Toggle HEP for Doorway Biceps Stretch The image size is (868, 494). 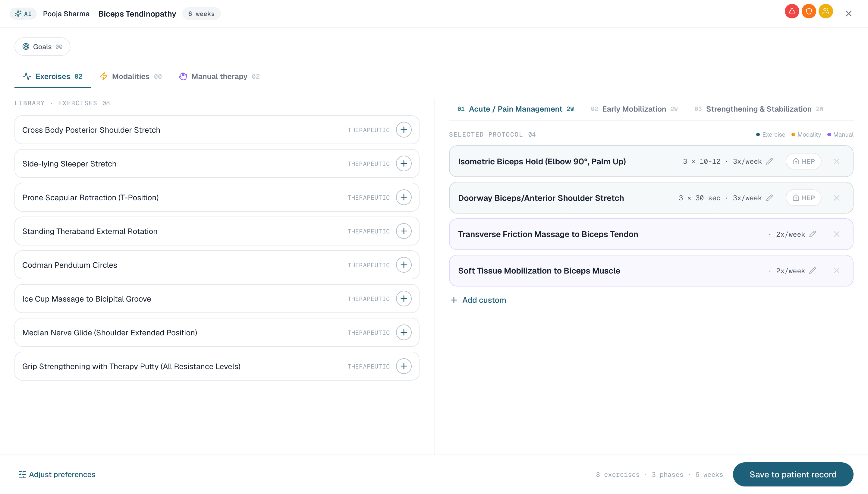(803, 198)
